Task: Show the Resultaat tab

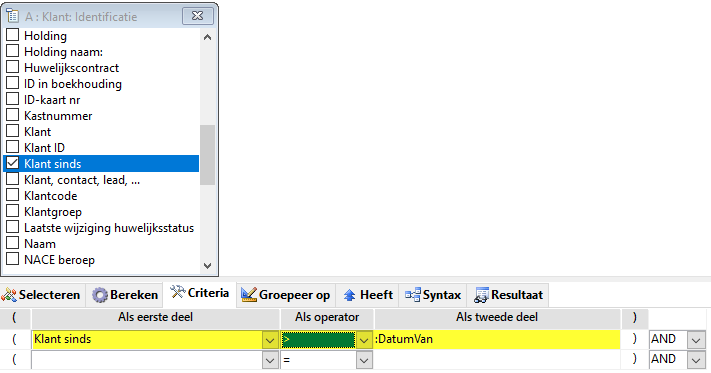Action: (x=508, y=295)
